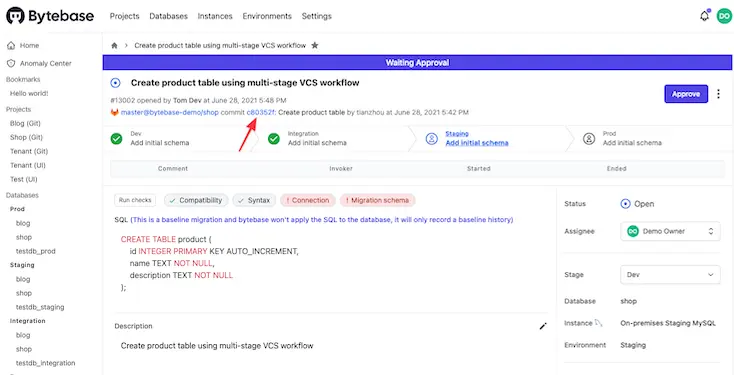
Task: Open the master@bytebase-demo/shop link
Action: pos(169,112)
